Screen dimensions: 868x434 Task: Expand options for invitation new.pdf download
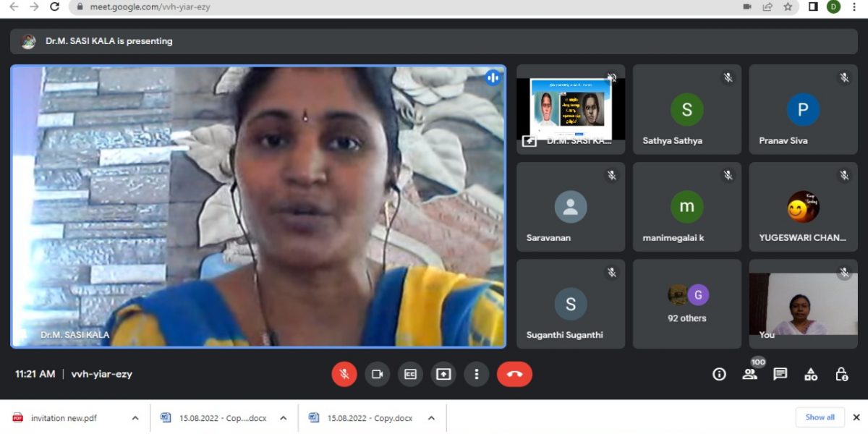[135, 418]
